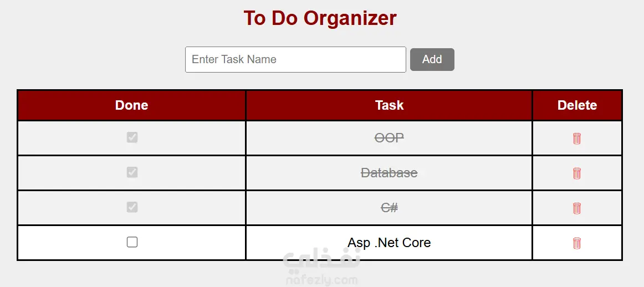Click the trash icon for Database task
Screen dimensions: 644x287
[x=576, y=173]
